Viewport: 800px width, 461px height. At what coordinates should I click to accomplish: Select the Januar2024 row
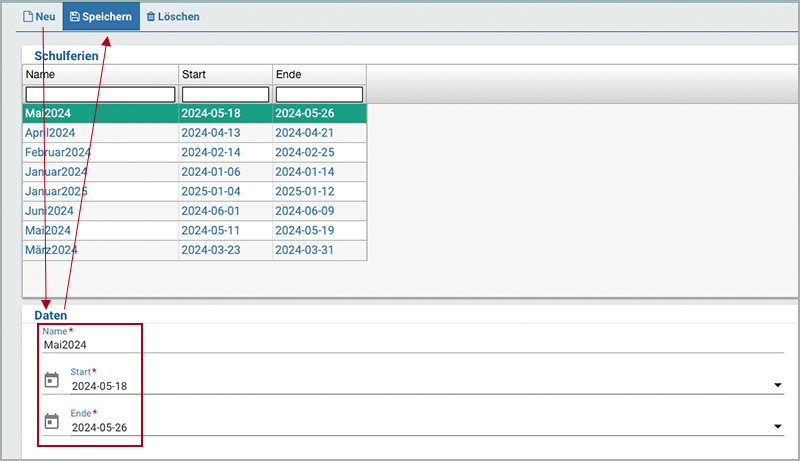point(195,172)
